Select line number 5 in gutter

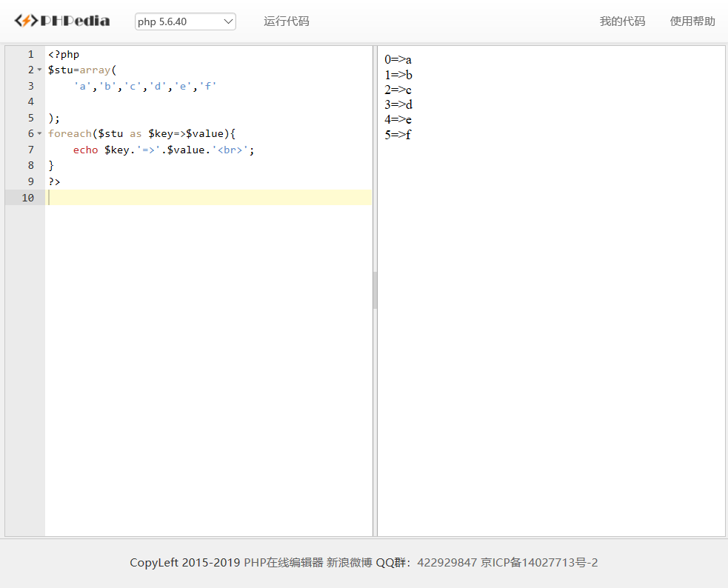point(30,118)
